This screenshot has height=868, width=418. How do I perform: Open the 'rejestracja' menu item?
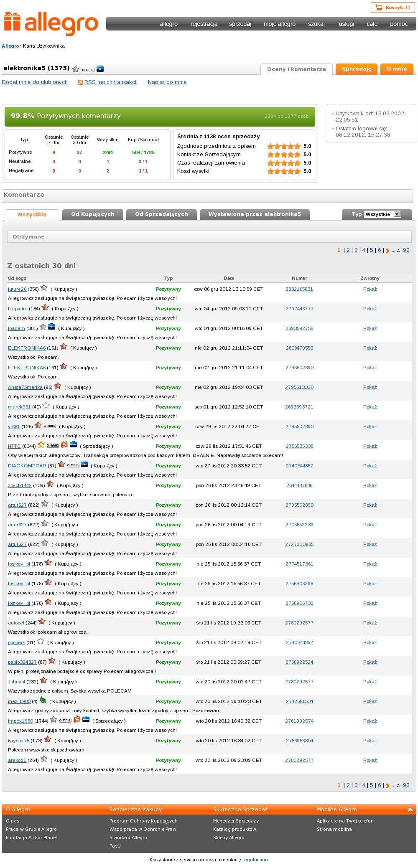tap(204, 24)
